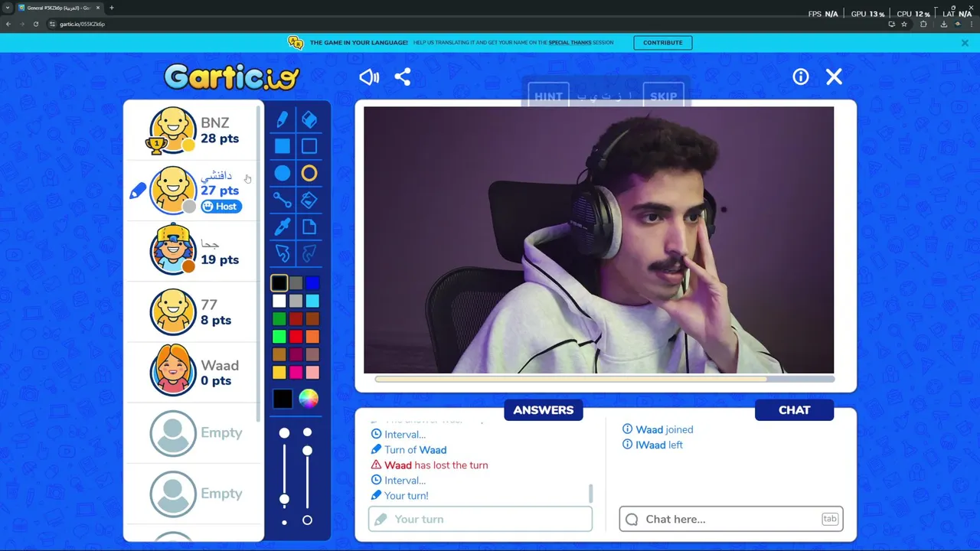Click the CONTRIBUTE button

(x=663, y=43)
